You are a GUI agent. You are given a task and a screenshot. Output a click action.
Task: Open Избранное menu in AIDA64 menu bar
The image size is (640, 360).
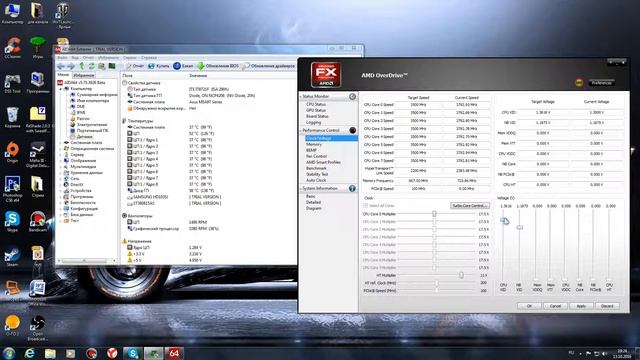pyautogui.click(x=108, y=58)
